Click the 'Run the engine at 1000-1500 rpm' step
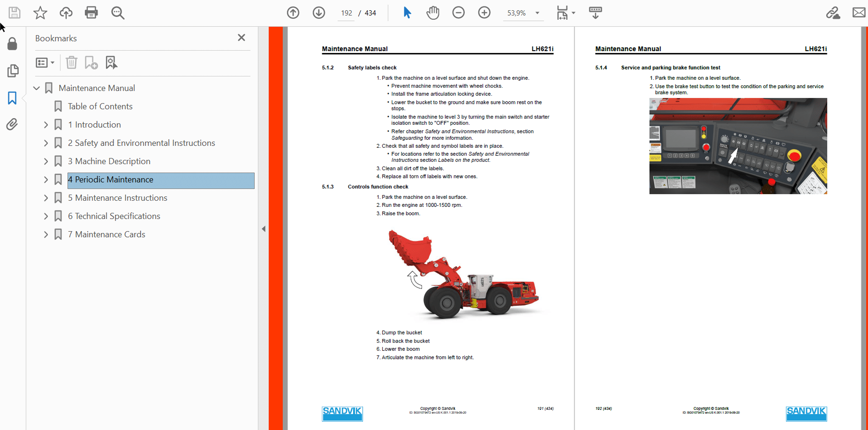 (x=419, y=205)
